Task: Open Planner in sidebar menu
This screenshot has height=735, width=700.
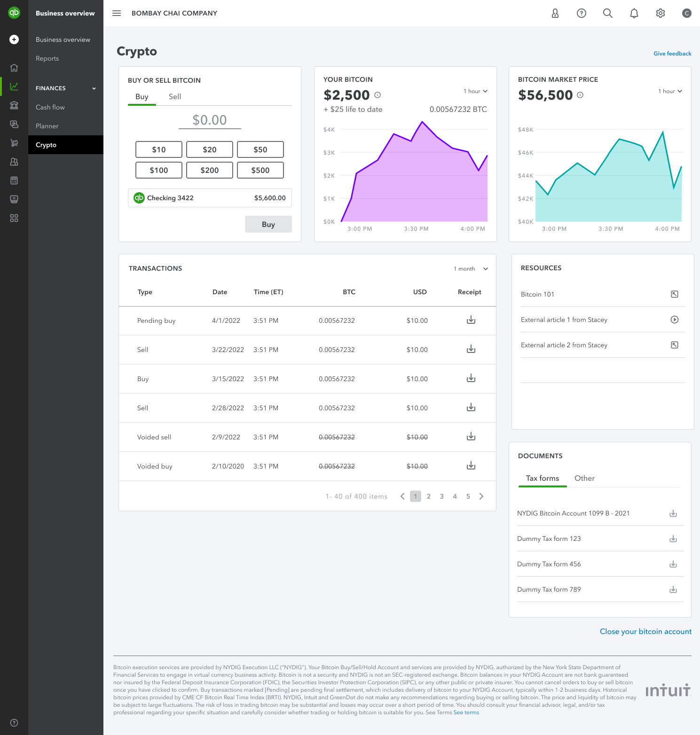Action: (47, 126)
